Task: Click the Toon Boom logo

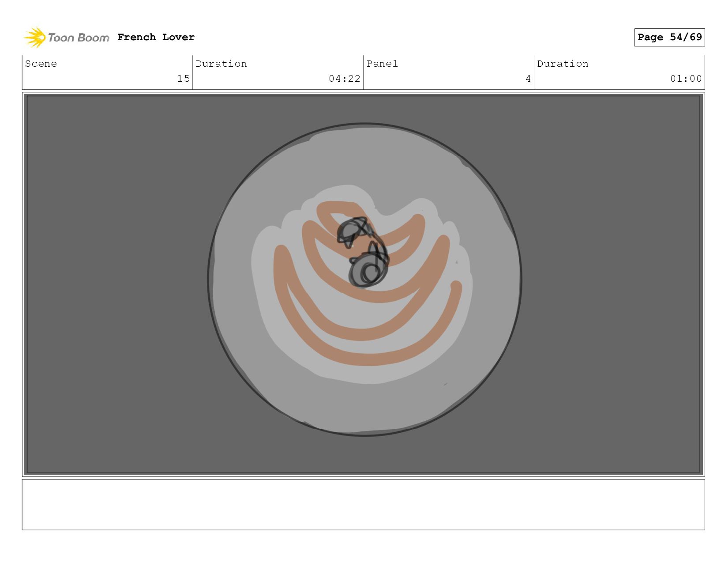Action: [x=66, y=38]
